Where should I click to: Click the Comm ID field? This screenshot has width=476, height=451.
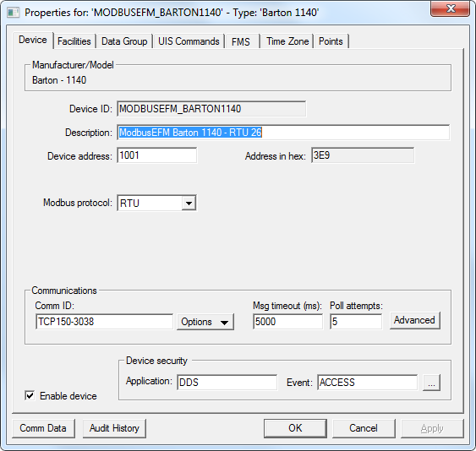[105, 322]
